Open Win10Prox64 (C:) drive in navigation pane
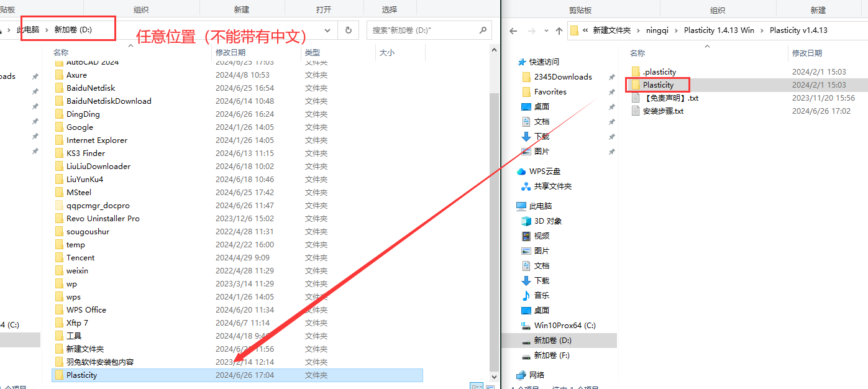Image resolution: width=868 pixels, height=389 pixels. point(564,326)
